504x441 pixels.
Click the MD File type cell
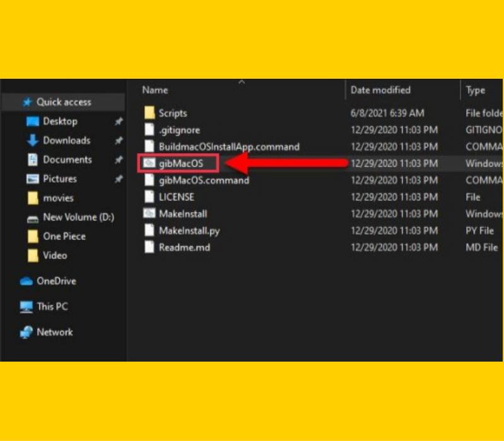(x=482, y=247)
